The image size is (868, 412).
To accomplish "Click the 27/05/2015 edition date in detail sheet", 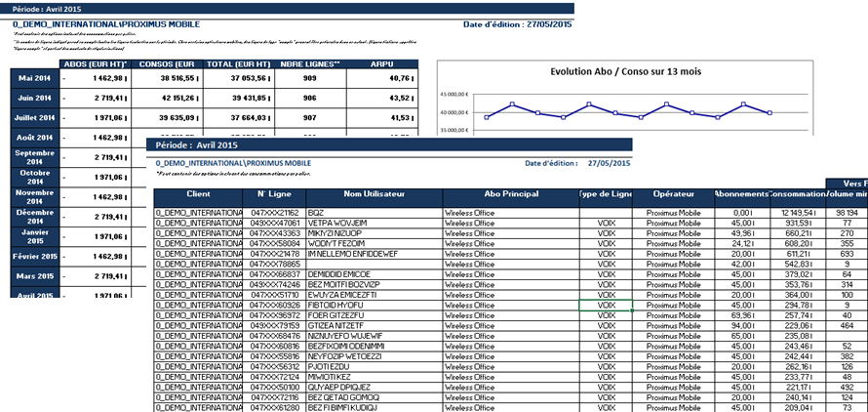I will pyautogui.click(x=609, y=163).
